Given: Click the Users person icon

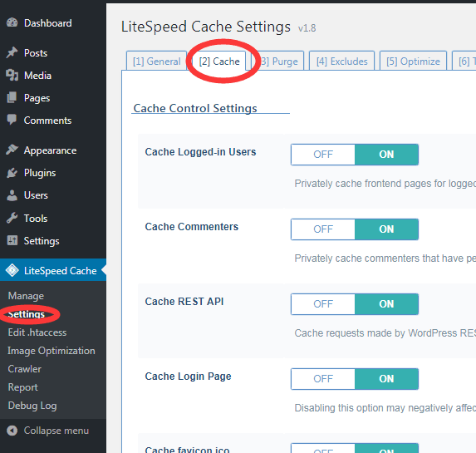Looking at the screenshot, I should pyautogui.click(x=12, y=195).
